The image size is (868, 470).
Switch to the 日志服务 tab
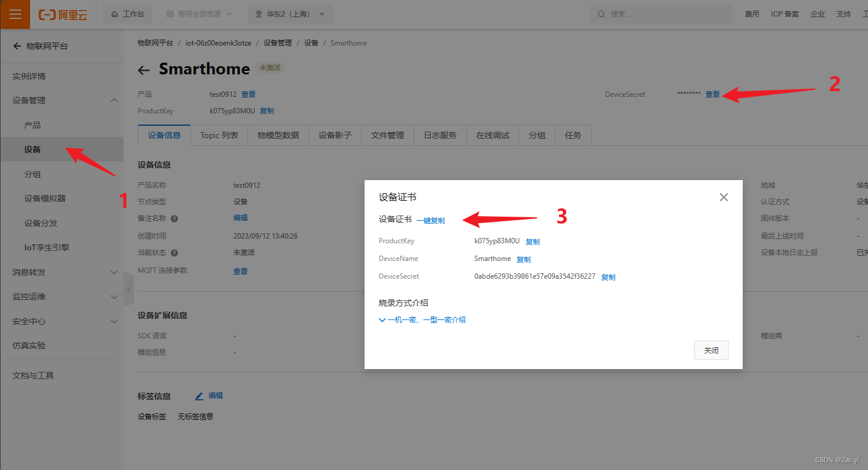pos(440,135)
